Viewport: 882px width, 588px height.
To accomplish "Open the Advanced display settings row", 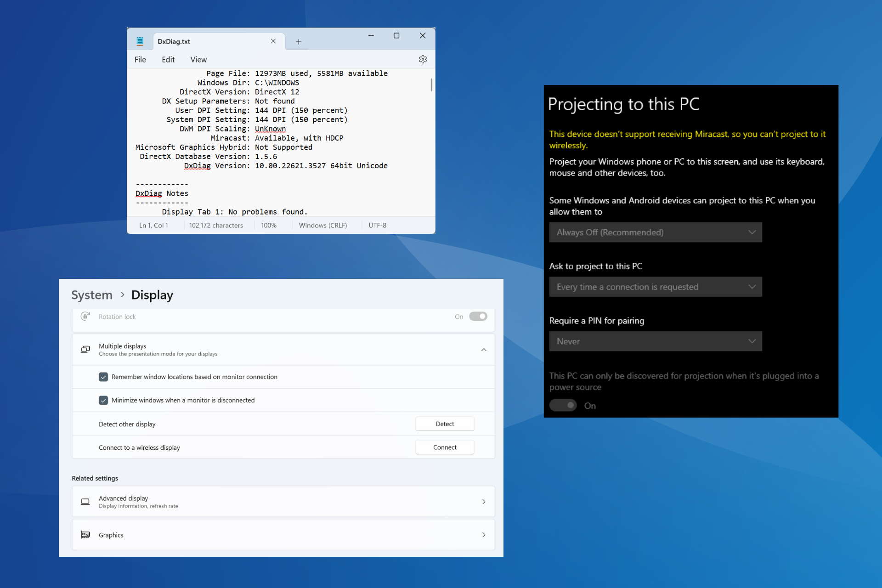I will click(x=283, y=502).
